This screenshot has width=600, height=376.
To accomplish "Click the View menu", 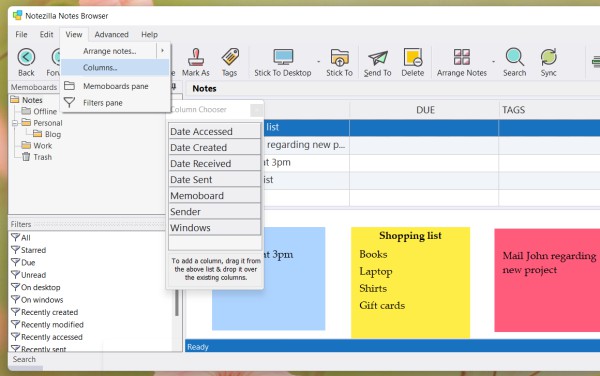I will point(74,34).
